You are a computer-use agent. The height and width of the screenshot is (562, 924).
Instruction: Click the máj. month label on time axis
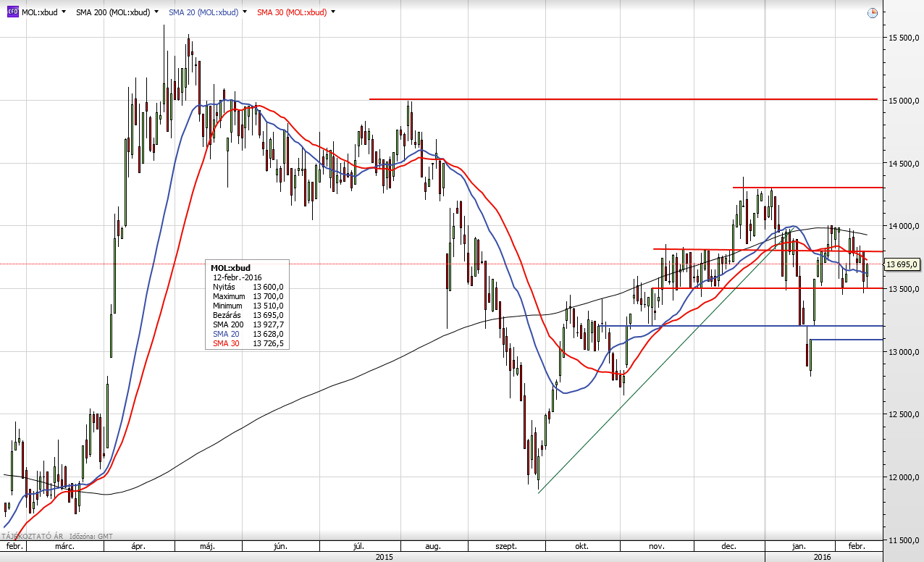point(207,548)
